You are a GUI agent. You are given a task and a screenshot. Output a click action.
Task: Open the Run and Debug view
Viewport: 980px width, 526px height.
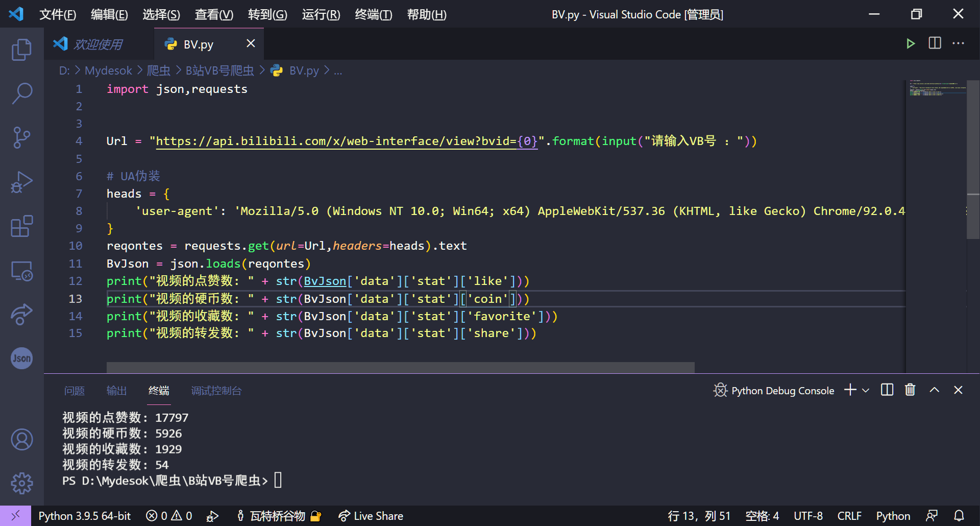pos(21,182)
